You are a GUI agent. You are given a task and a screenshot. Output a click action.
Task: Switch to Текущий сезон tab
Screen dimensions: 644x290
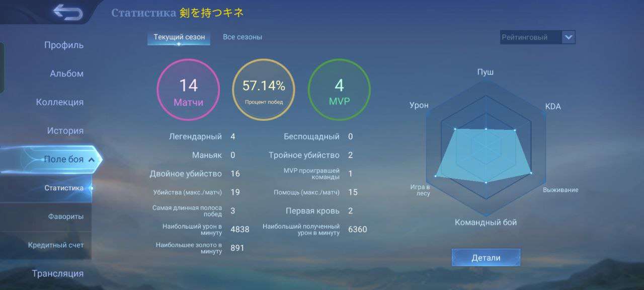179,37
